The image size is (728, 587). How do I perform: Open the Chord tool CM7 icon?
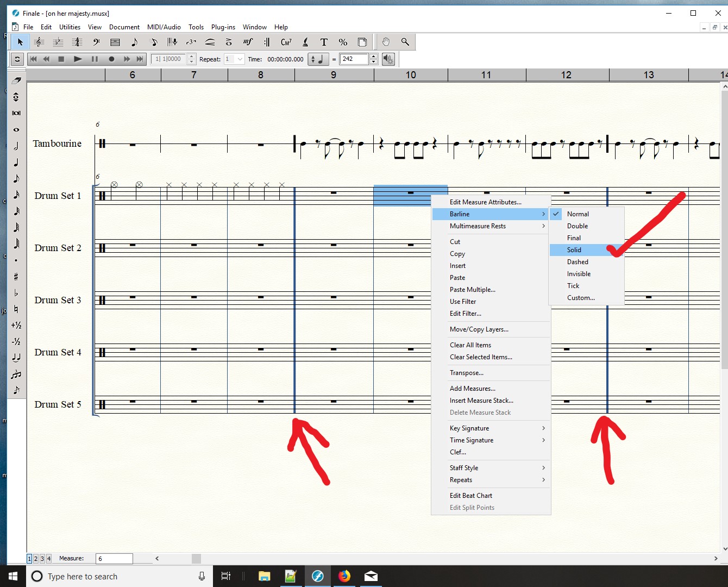click(x=286, y=42)
